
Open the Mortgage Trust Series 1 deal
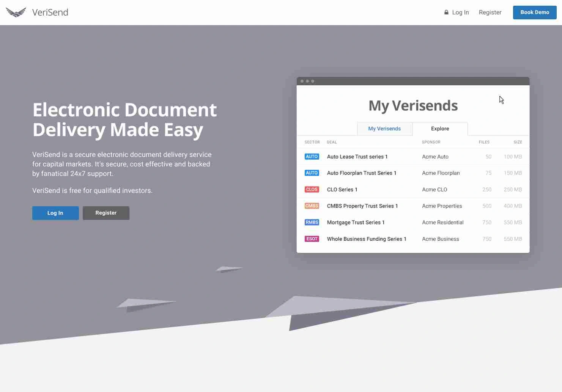click(x=356, y=223)
